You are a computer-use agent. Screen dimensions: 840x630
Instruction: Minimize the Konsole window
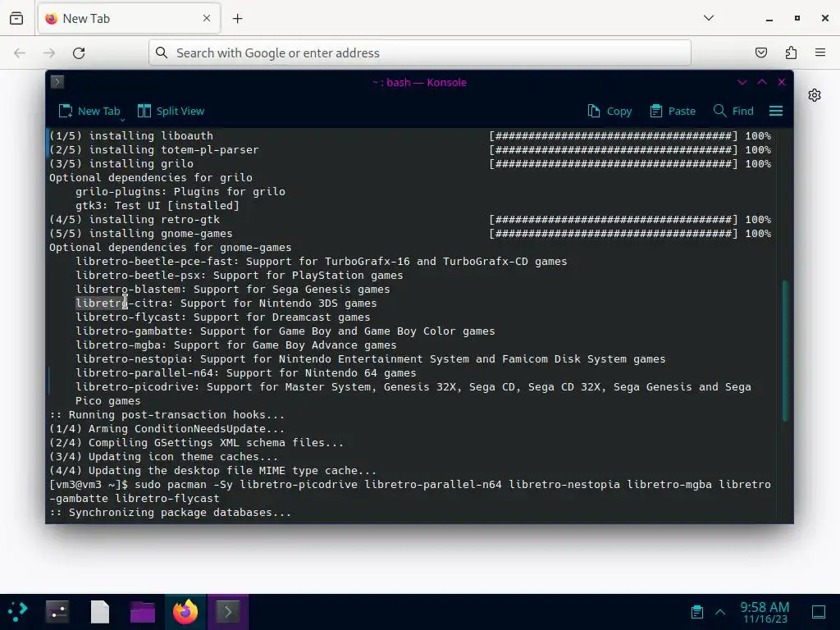tap(742, 82)
